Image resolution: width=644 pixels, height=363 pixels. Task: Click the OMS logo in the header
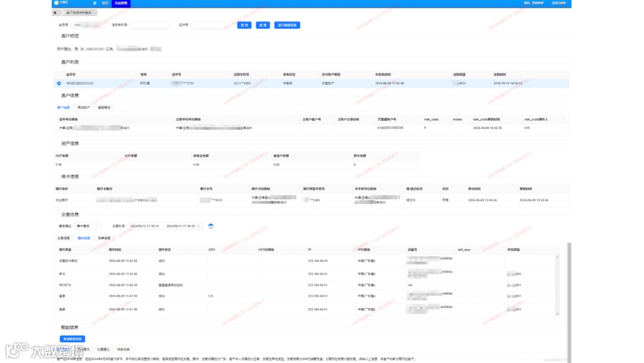61,2
